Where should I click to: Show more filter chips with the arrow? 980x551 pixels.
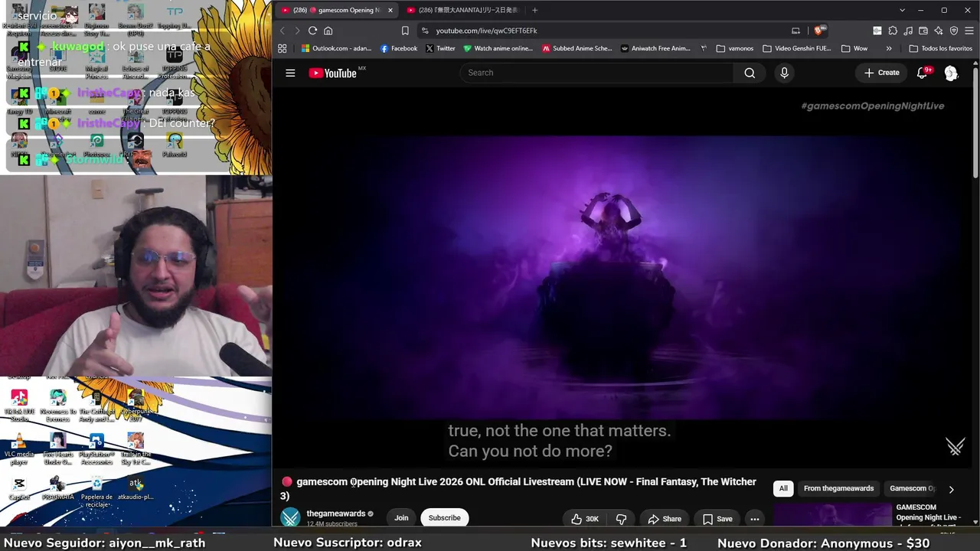(x=951, y=489)
